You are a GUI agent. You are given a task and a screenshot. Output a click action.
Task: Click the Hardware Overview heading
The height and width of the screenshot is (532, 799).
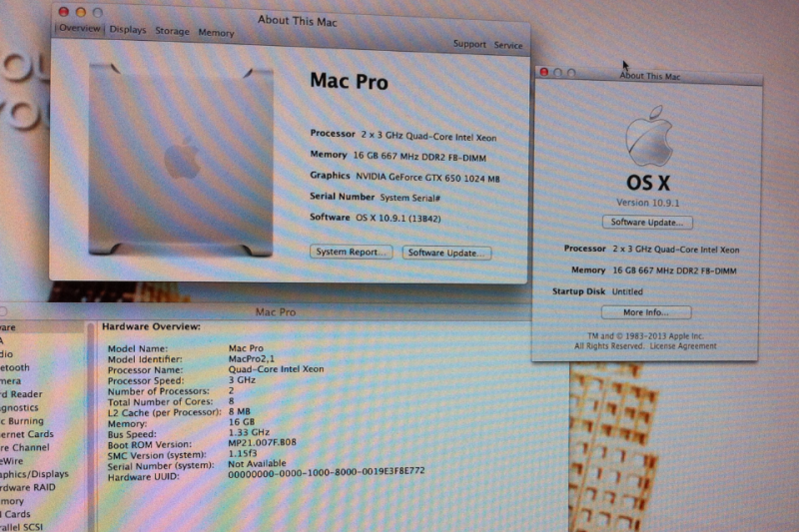[151, 326]
